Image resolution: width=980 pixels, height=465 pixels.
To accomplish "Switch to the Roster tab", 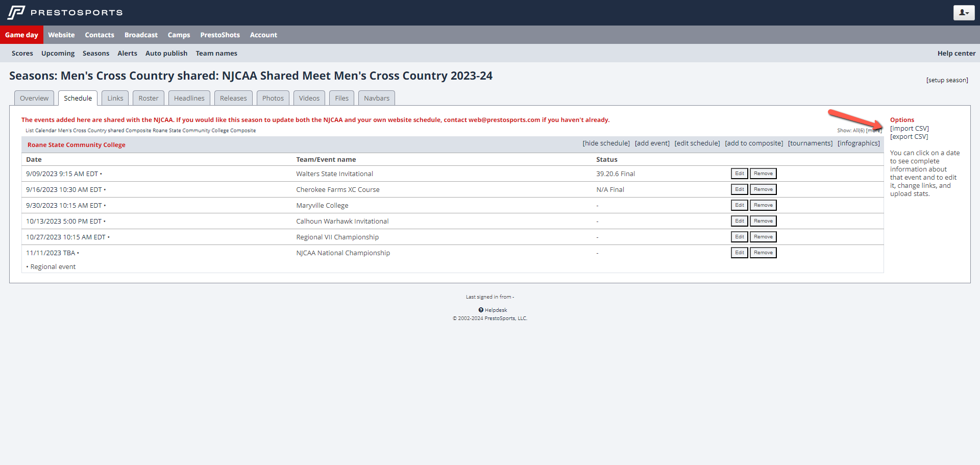I will tap(148, 98).
